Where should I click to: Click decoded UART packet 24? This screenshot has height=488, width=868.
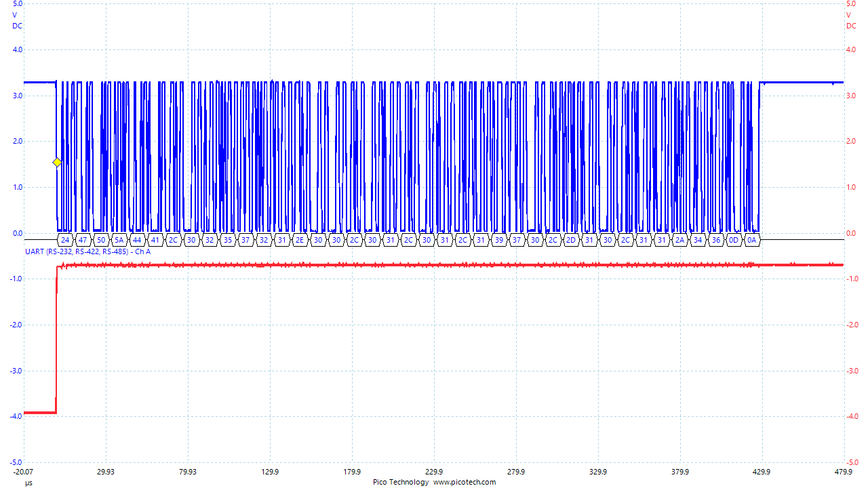click(64, 240)
